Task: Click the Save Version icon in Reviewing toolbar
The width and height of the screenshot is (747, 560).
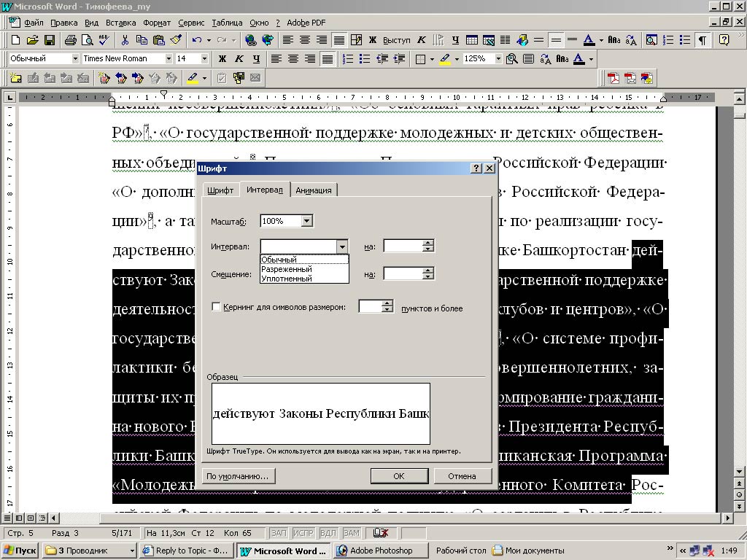Action: click(239, 78)
